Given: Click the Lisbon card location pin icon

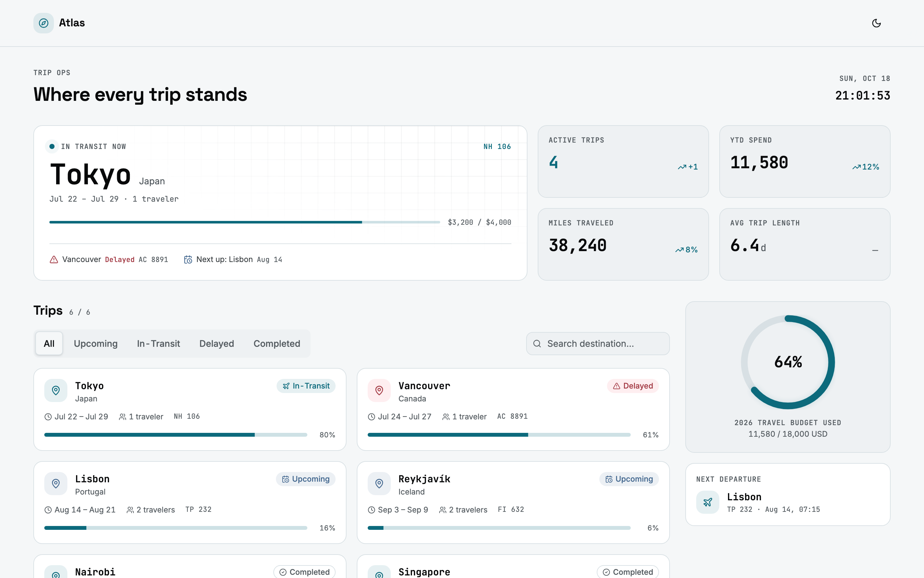Looking at the screenshot, I should tap(56, 484).
